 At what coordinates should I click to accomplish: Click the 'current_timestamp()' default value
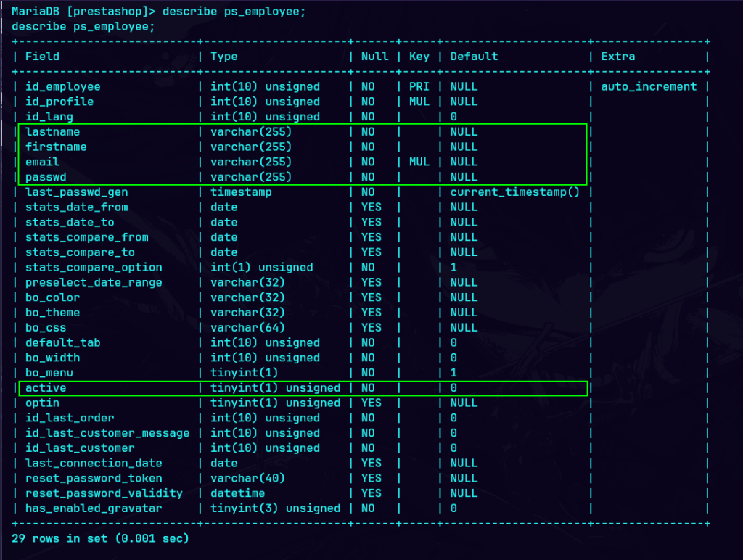(x=514, y=192)
